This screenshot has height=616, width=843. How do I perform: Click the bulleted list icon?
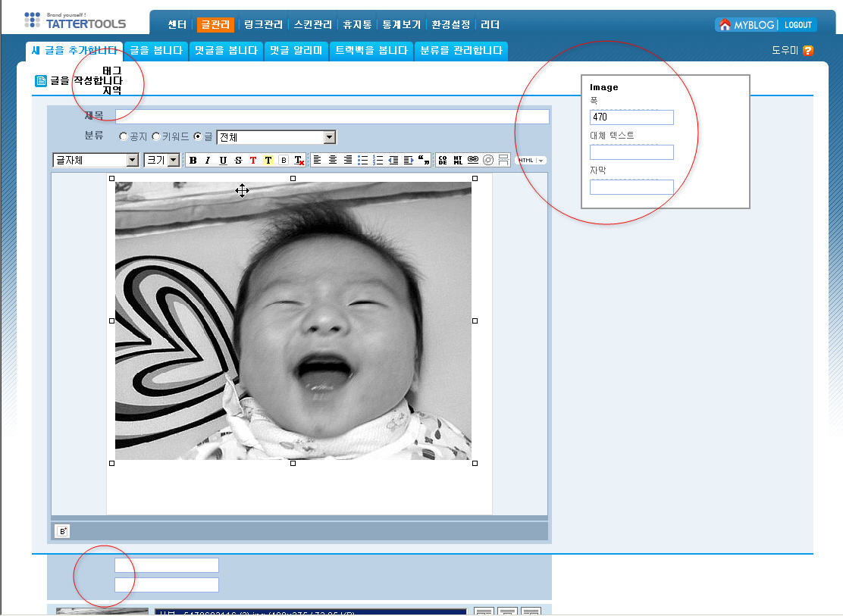click(363, 160)
